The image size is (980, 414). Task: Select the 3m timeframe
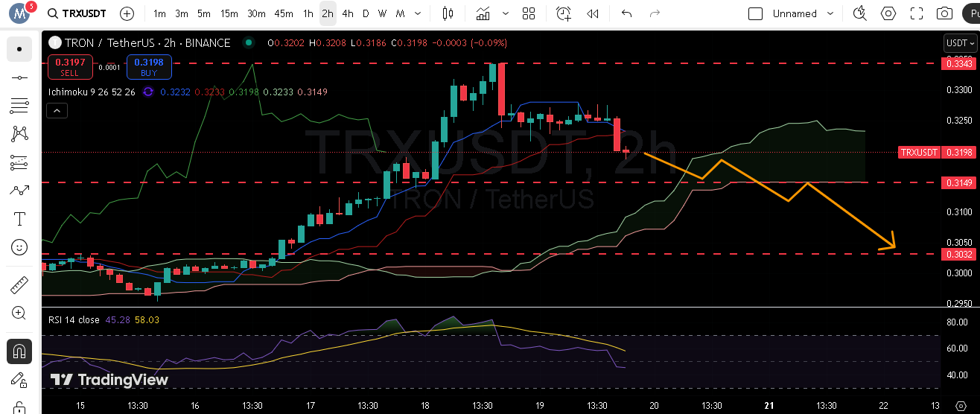click(182, 13)
